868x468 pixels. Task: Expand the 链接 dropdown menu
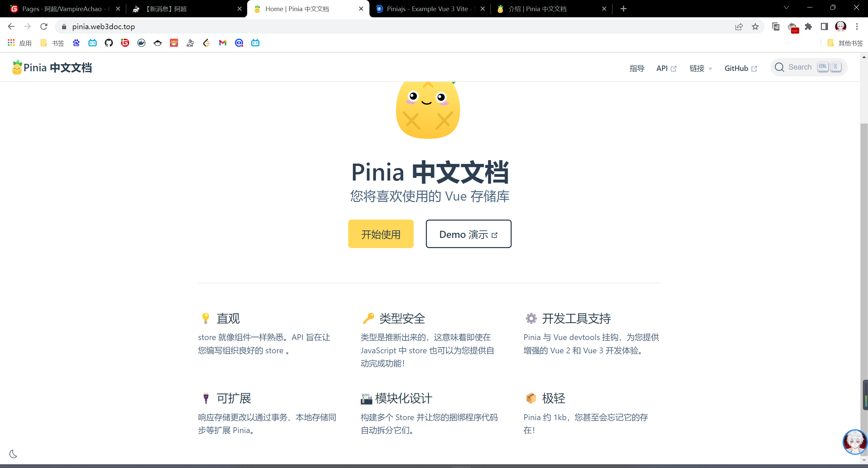701,68
